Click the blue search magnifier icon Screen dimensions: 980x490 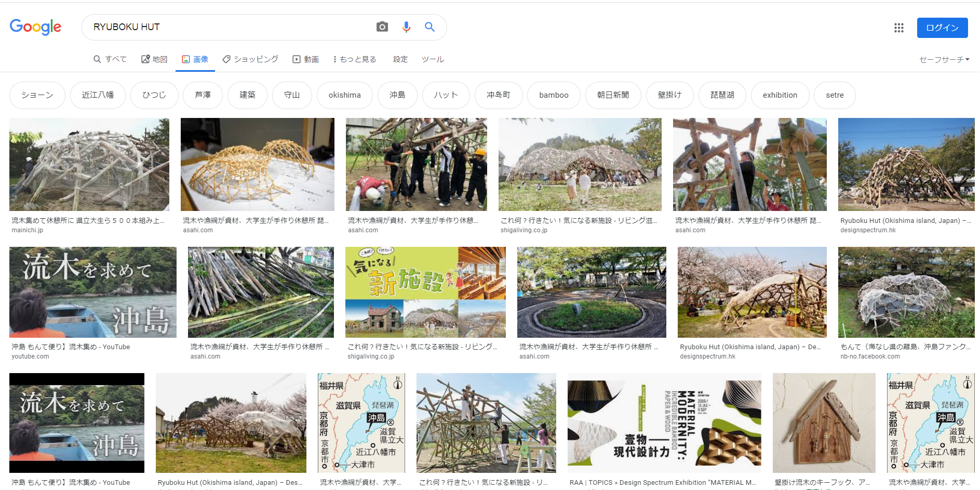tap(429, 27)
